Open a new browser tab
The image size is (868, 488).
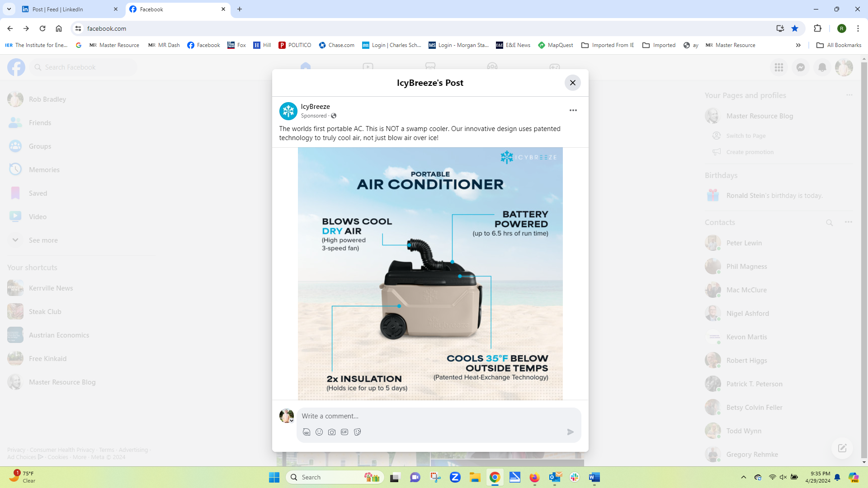coord(240,9)
